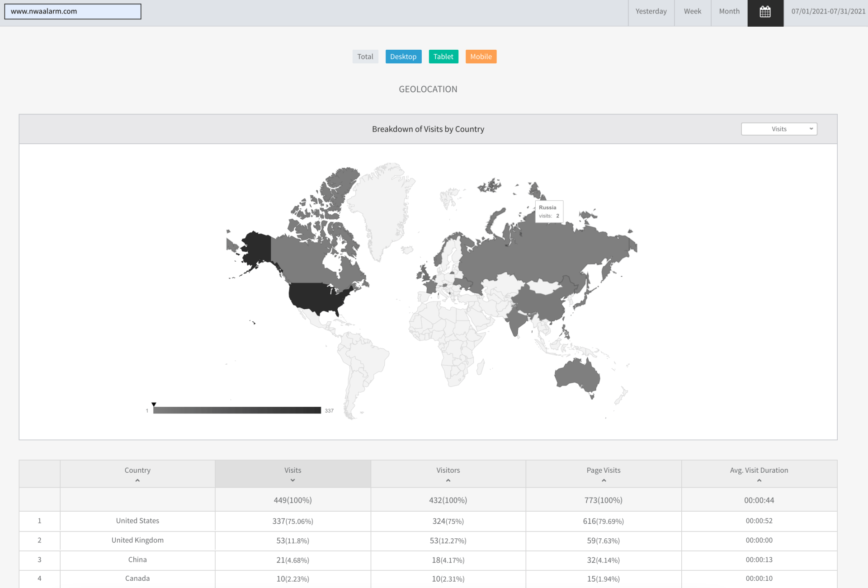868x588 pixels.
Task: Open the calendar date picker icon
Action: 765,12
